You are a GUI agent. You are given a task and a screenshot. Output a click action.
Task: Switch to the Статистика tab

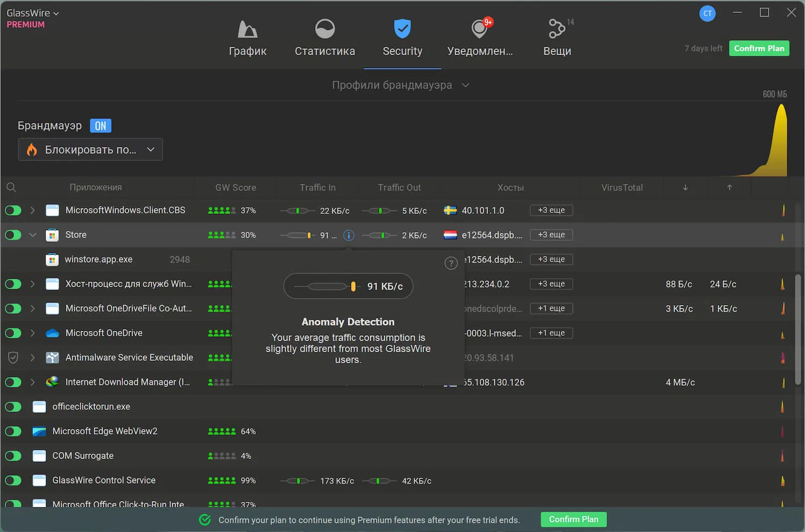click(x=325, y=38)
